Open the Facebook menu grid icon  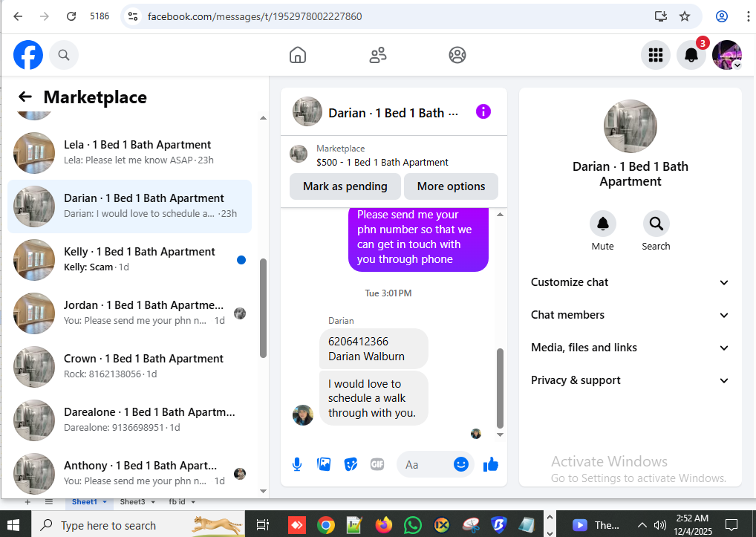click(x=655, y=55)
